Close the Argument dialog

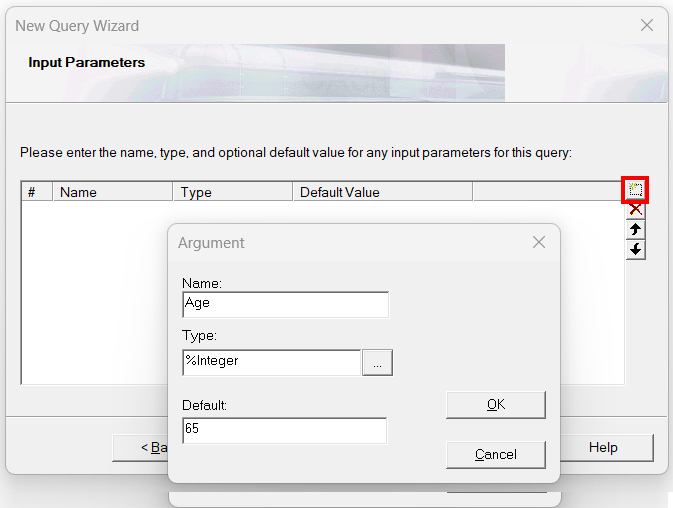539,242
